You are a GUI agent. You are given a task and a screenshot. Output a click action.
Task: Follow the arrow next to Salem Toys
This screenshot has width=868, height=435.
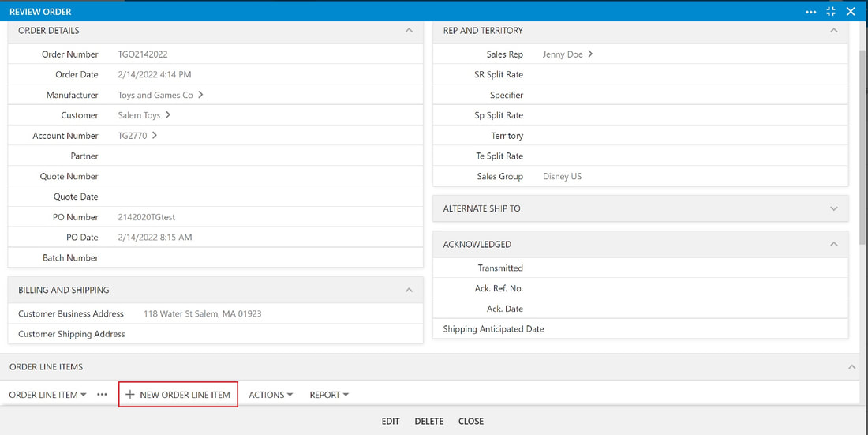[x=168, y=115]
